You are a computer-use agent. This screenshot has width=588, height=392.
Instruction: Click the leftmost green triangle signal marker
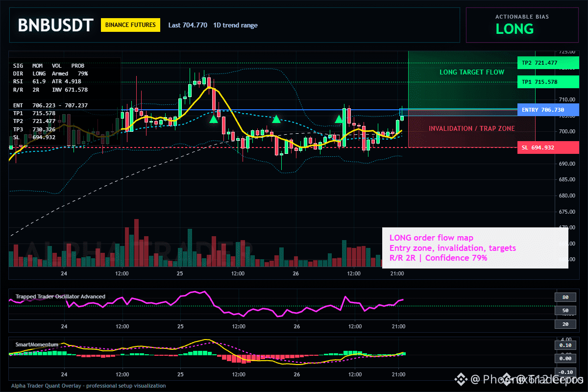click(x=214, y=119)
